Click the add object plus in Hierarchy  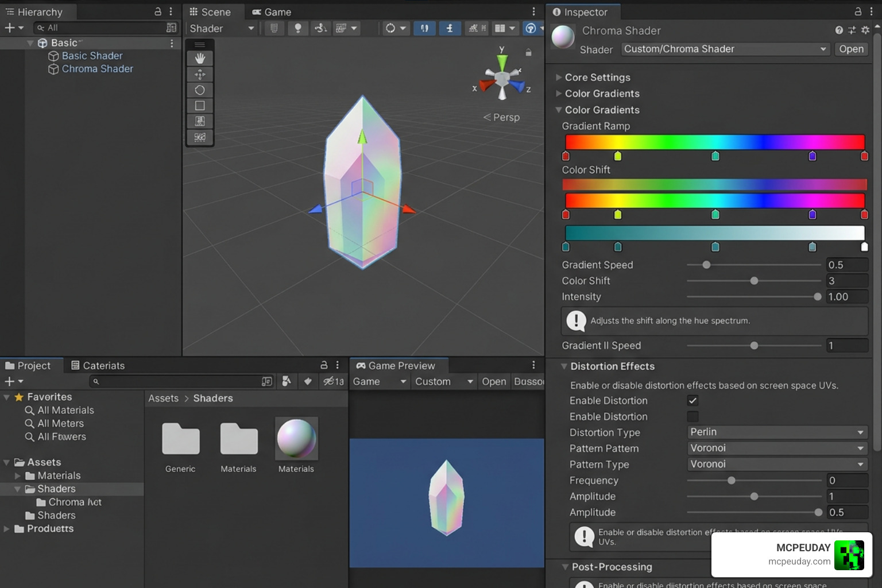9,28
